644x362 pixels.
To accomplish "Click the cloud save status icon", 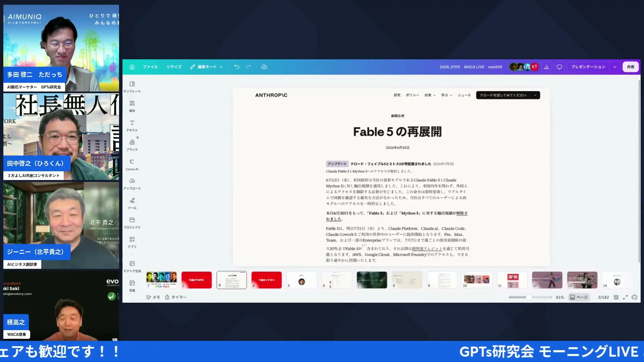I will click(x=264, y=67).
